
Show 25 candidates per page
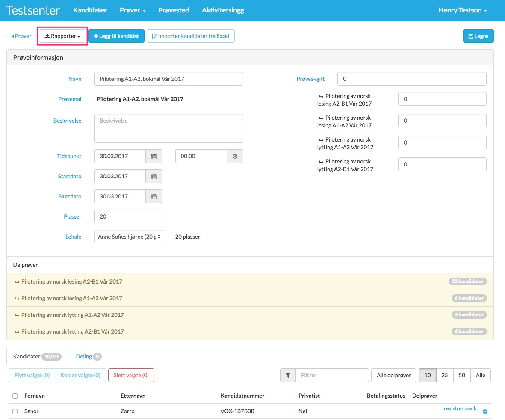445,375
